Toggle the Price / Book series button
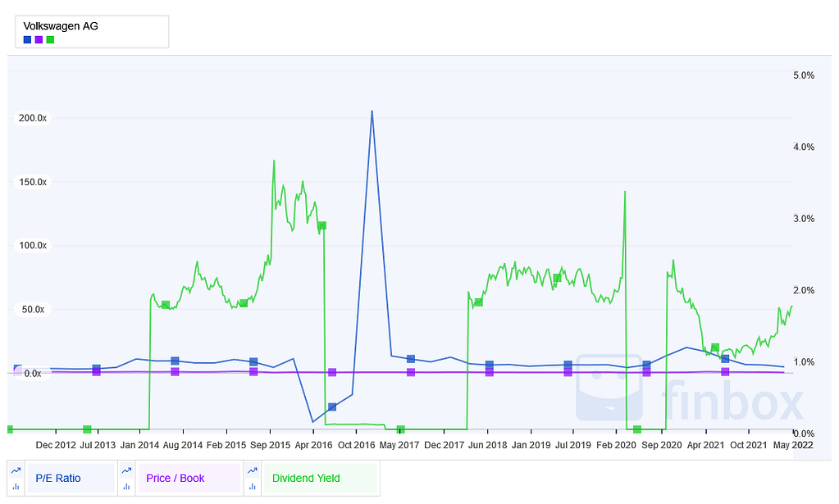839x504 pixels. [189, 479]
